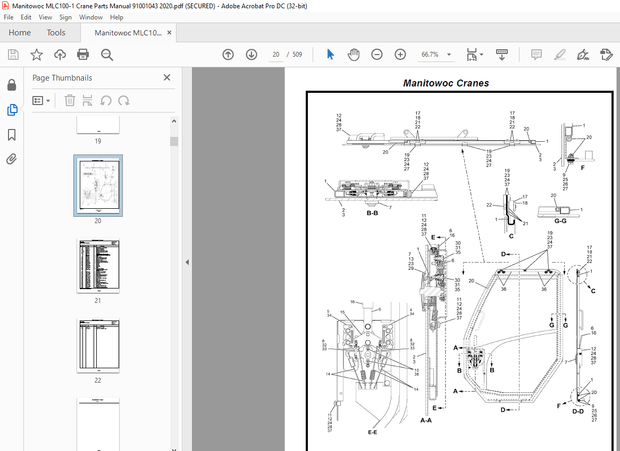Image resolution: width=620 pixels, height=451 pixels.
Task: Click the insert pages icon in thumbnails toolbar
Action: (87, 100)
